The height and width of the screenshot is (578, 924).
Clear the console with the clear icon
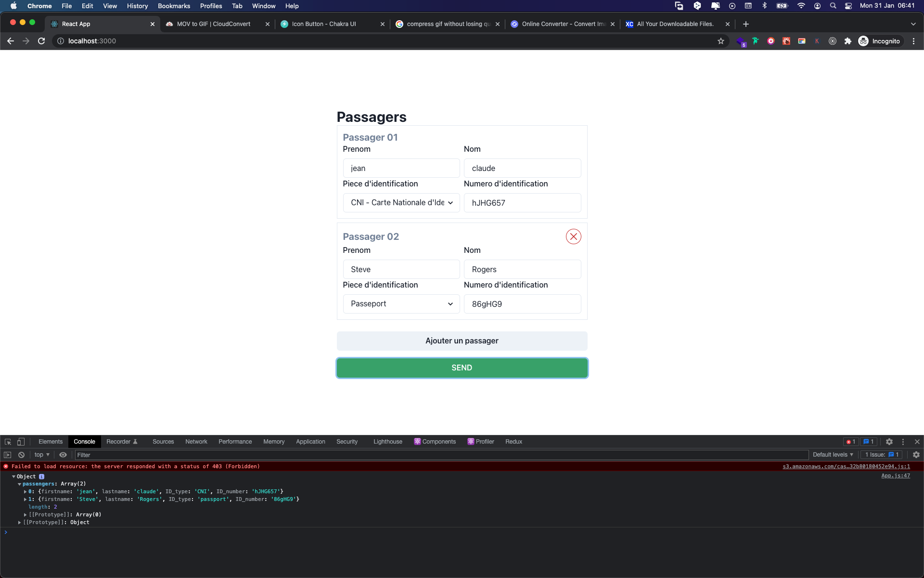(21, 455)
